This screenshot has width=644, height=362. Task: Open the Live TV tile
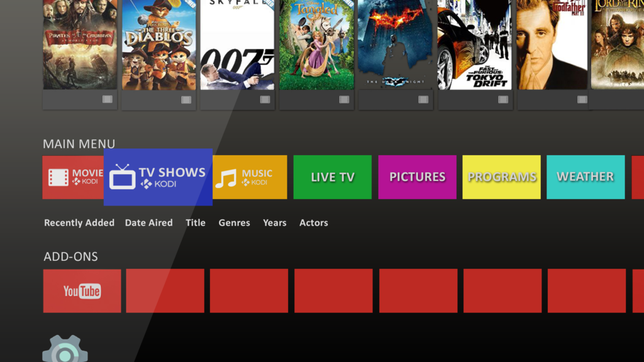click(333, 177)
